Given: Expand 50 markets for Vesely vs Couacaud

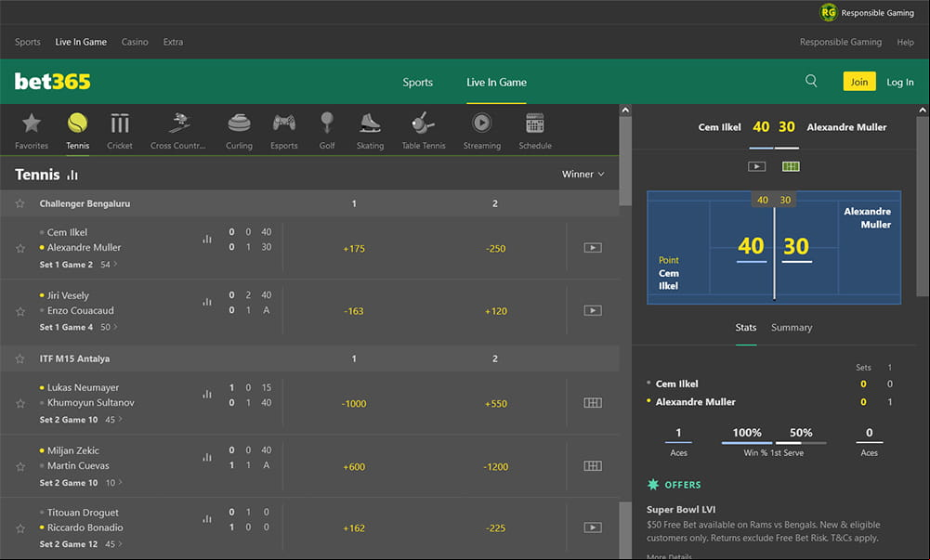Looking at the screenshot, I should (109, 327).
